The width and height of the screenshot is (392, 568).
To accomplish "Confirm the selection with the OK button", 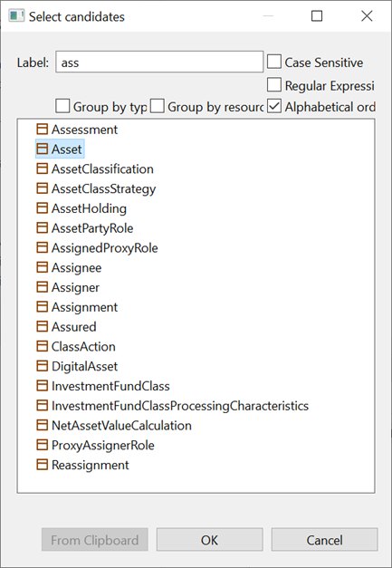I will tap(209, 540).
